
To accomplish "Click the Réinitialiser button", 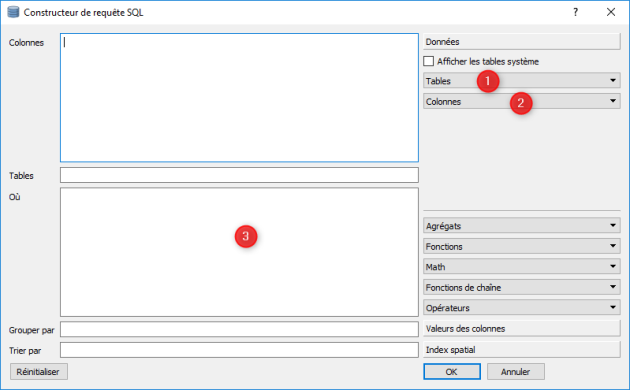I will (38, 372).
